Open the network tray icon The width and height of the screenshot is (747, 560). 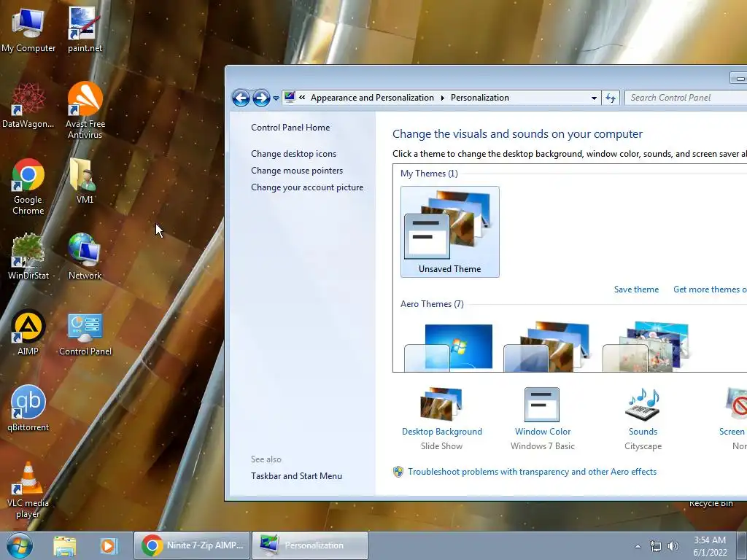click(x=656, y=546)
